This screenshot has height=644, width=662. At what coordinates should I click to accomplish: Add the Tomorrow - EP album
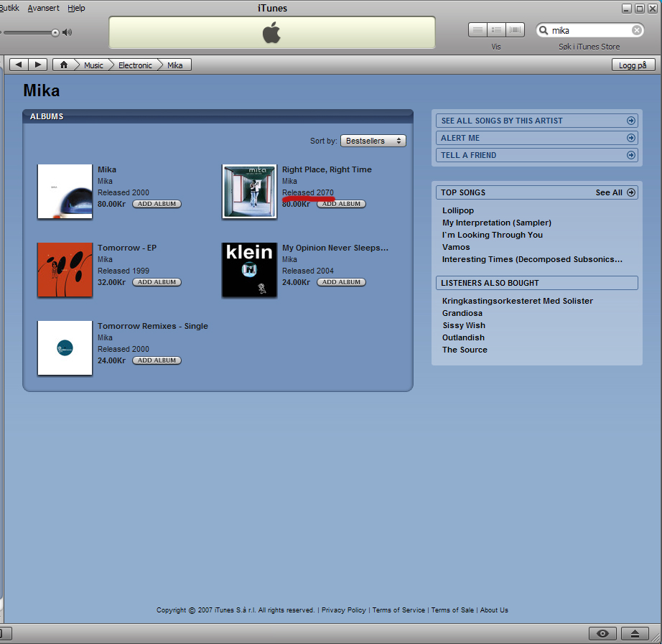click(157, 282)
